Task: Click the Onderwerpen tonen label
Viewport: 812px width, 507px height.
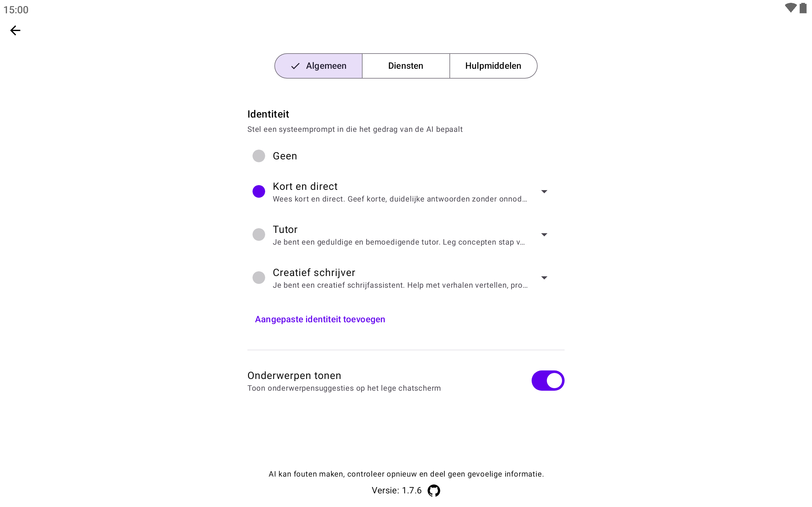Action: click(x=294, y=375)
